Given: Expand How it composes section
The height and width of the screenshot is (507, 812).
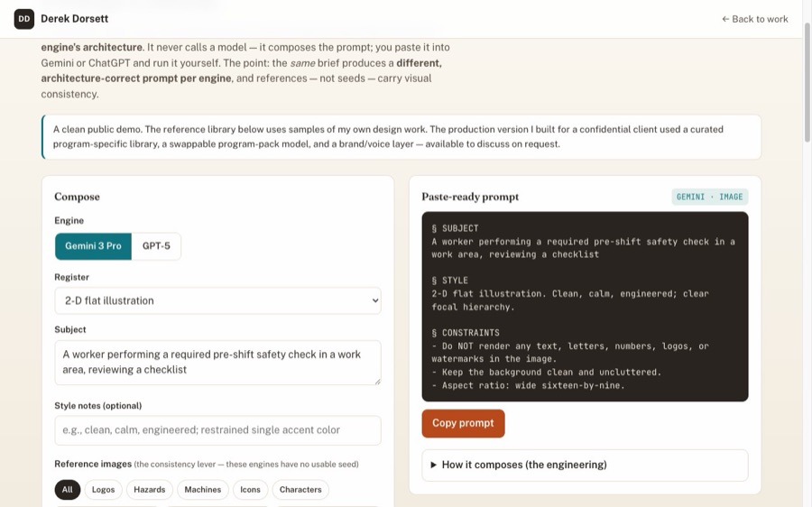Looking at the screenshot, I should point(585,466).
